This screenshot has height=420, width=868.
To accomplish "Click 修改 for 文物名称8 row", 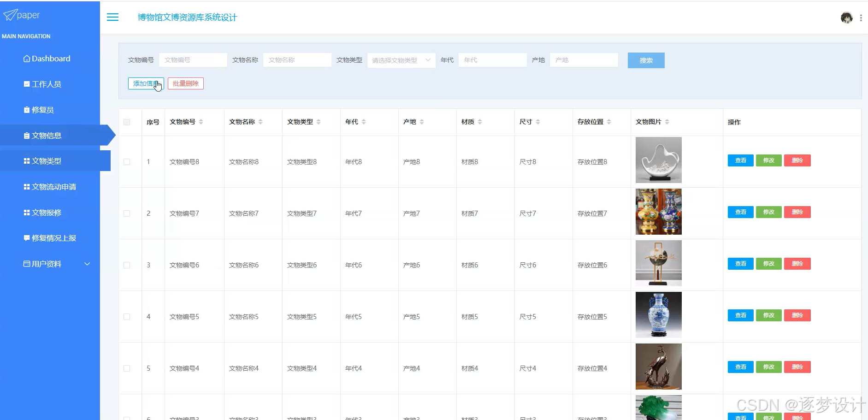I will tap(768, 160).
